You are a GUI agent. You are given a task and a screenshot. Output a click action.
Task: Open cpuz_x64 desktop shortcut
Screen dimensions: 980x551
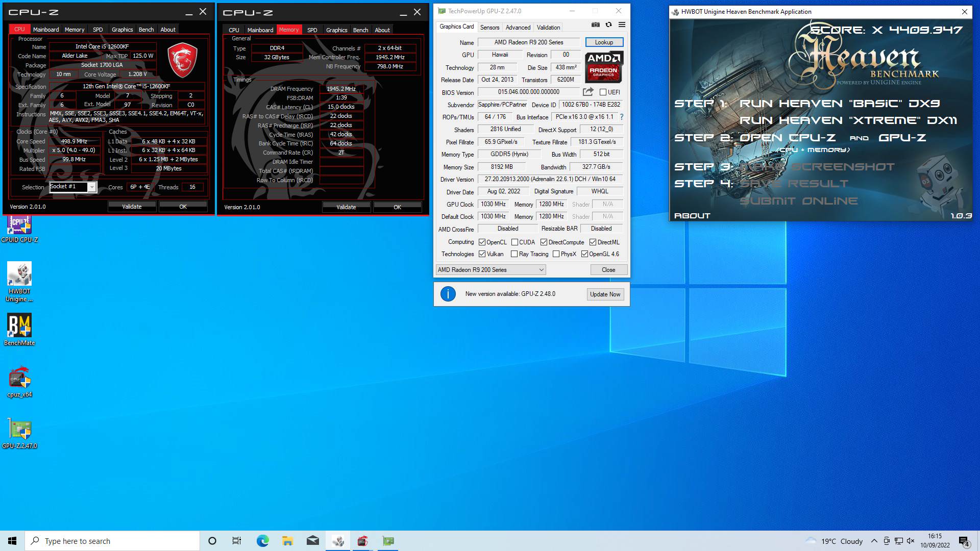click(x=19, y=382)
